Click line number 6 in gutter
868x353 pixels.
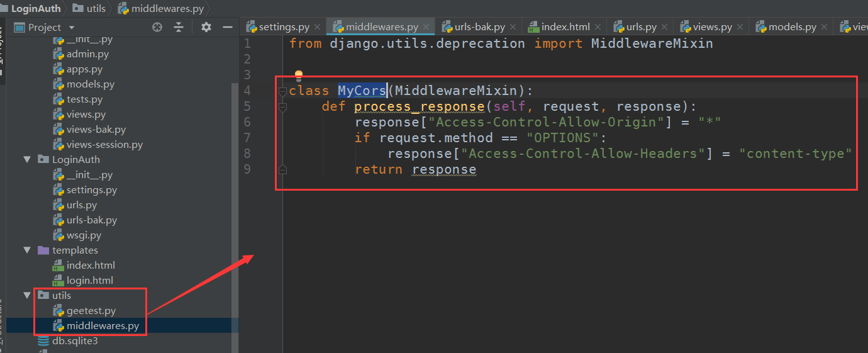[247, 122]
